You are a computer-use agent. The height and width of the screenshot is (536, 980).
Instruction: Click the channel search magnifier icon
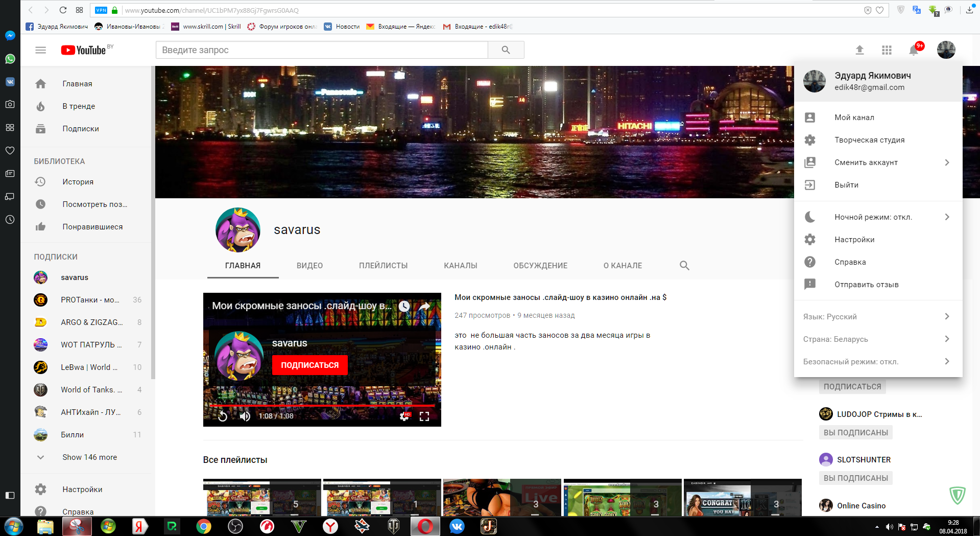(x=684, y=266)
